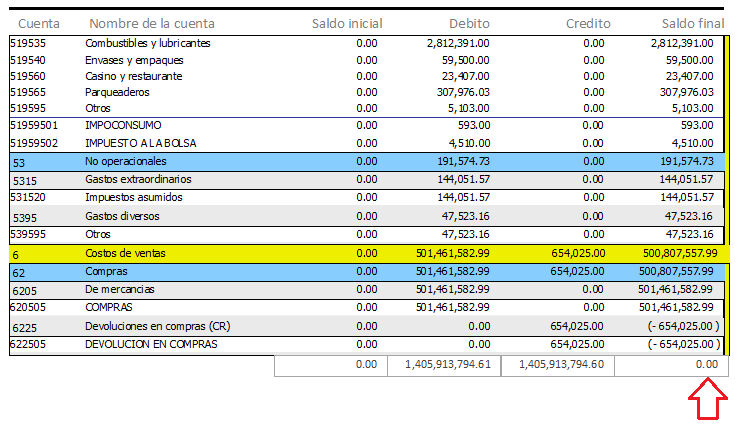Click the Cuenta column header

39,23
